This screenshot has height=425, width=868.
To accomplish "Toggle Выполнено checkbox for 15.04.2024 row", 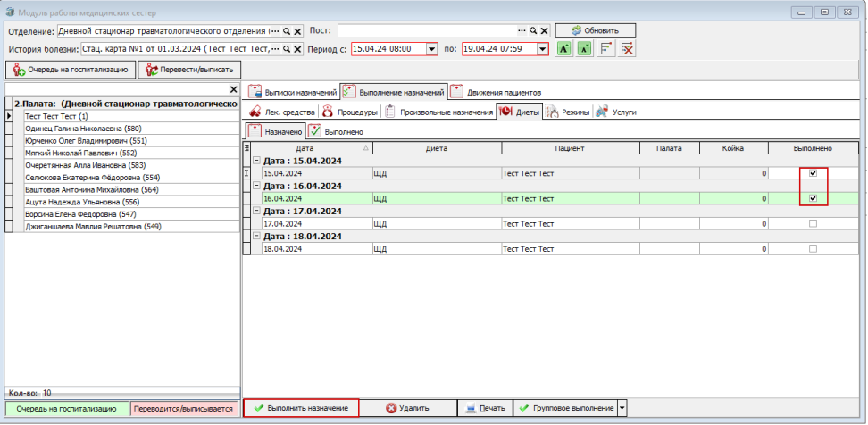I will coord(813,173).
